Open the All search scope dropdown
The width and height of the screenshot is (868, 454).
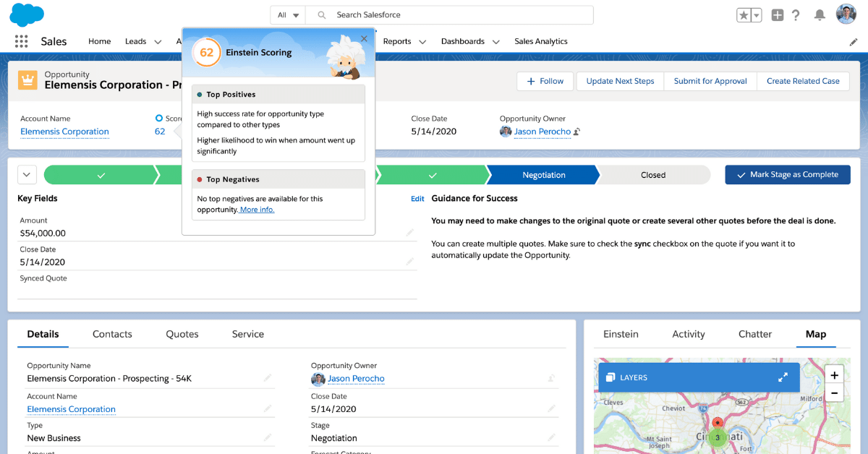[288, 15]
